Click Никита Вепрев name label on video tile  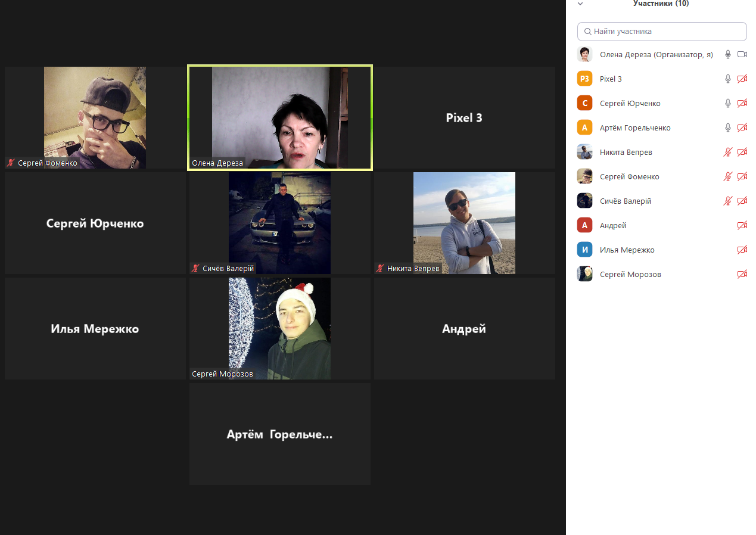point(413,268)
